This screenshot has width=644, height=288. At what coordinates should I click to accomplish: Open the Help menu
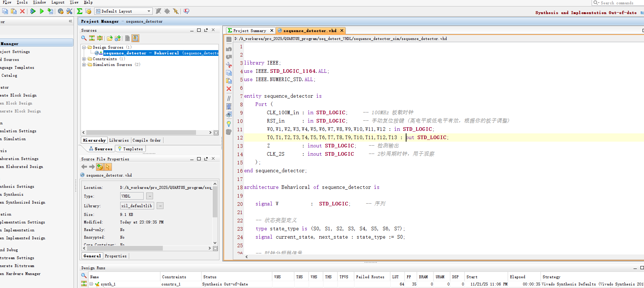tap(88, 2)
